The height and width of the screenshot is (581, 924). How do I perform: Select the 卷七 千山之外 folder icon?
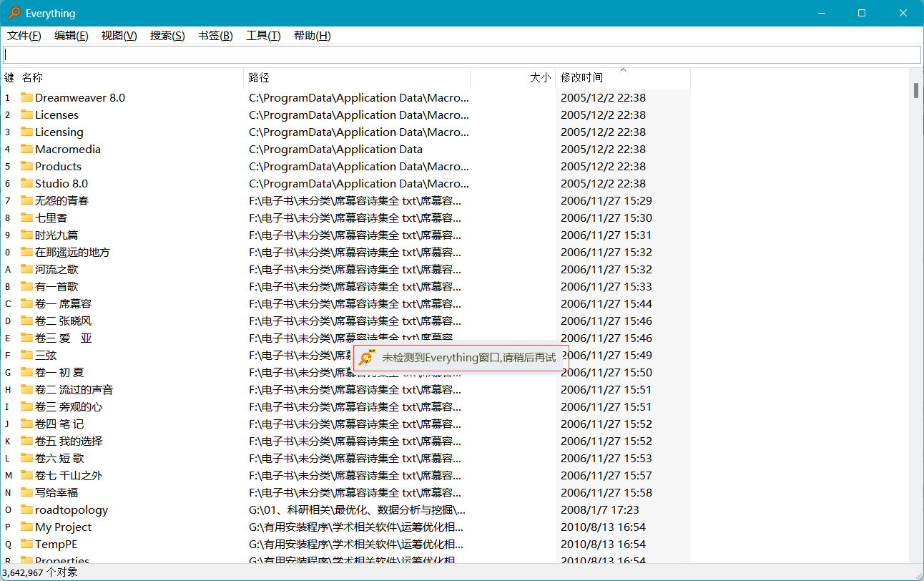(27, 475)
